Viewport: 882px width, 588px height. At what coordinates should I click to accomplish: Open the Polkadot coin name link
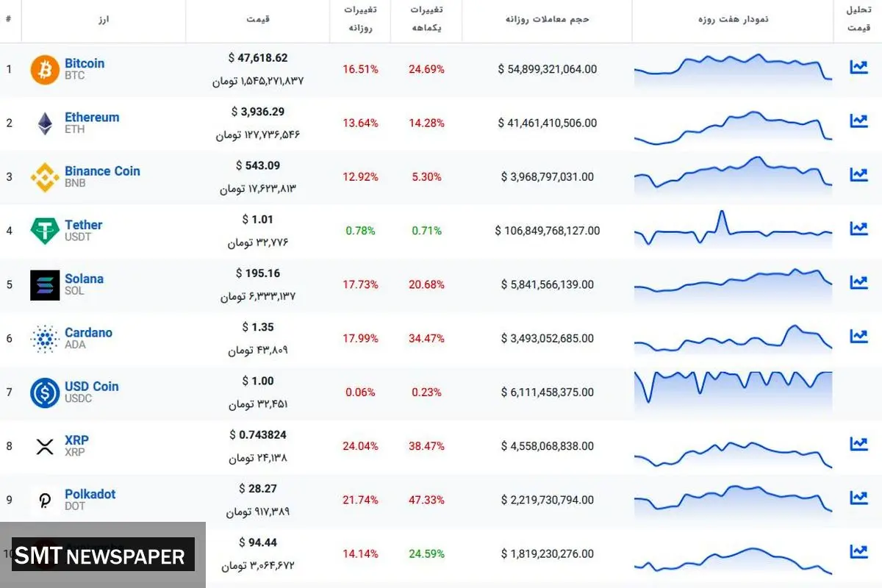coord(90,494)
